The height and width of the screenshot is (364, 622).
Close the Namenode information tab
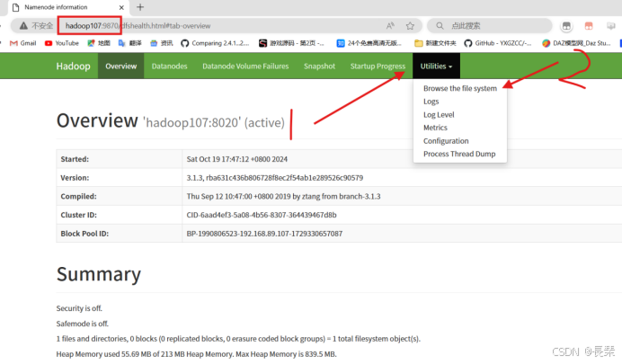[x=121, y=7]
